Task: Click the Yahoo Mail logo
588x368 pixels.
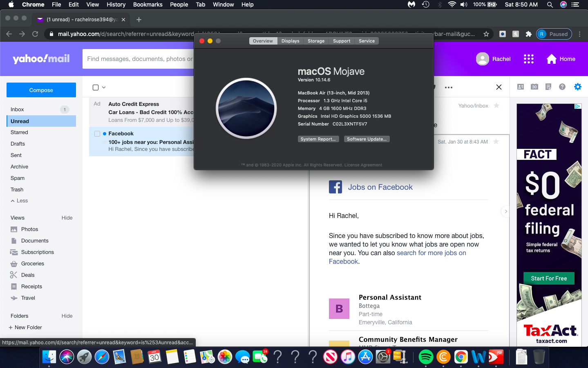Action: click(x=41, y=59)
